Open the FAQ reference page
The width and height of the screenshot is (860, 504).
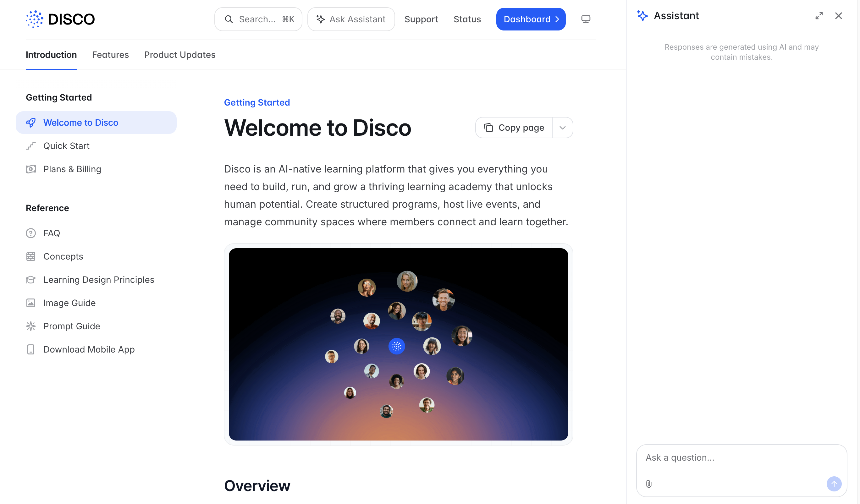coord(96,233)
